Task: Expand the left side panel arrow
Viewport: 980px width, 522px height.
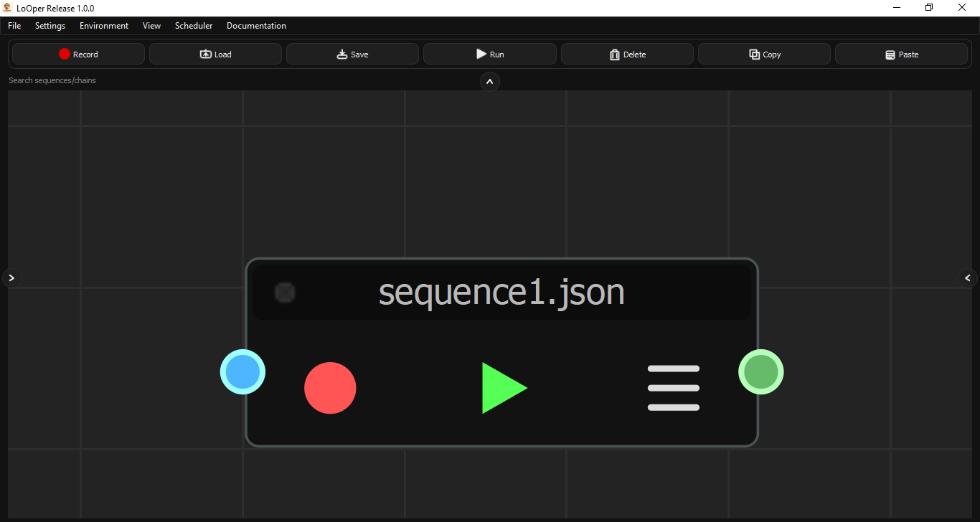Action: pos(11,277)
